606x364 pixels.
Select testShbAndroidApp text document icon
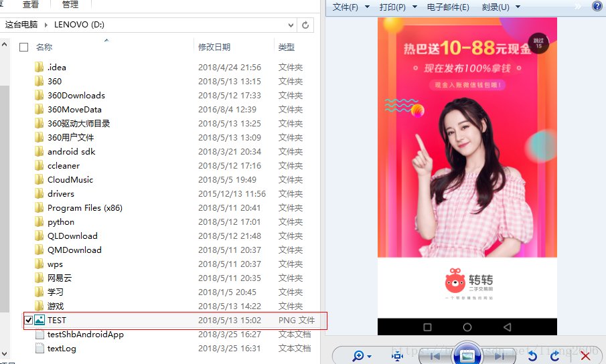coord(40,335)
